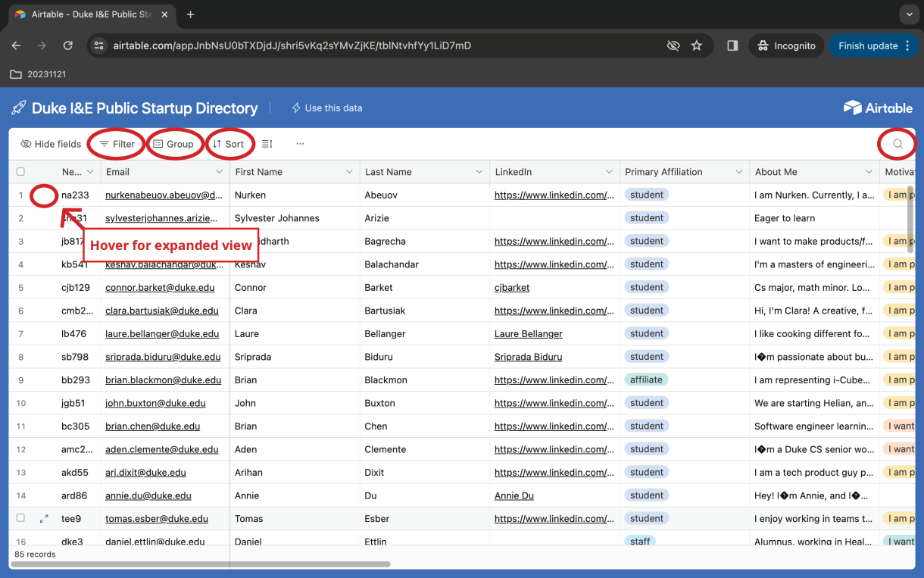
Task: Click the row height icon in toolbar
Action: pyautogui.click(x=267, y=144)
